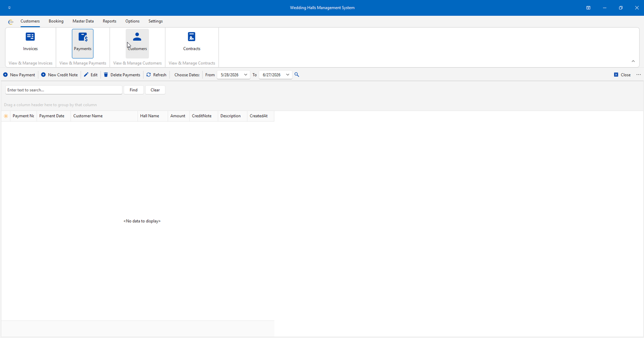Open the Customers ribbon icon with person symbol
This screenshot has height=338, width=644.
[x=137, y=43]
